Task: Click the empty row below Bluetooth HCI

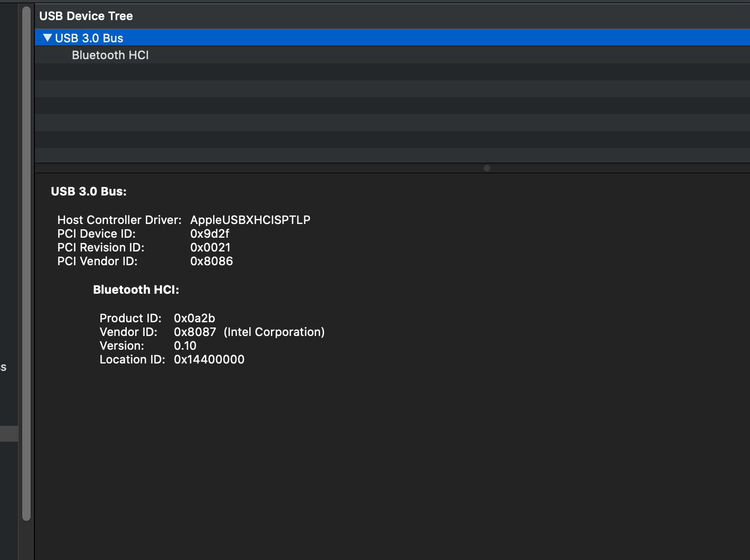Action: [211, 71]
